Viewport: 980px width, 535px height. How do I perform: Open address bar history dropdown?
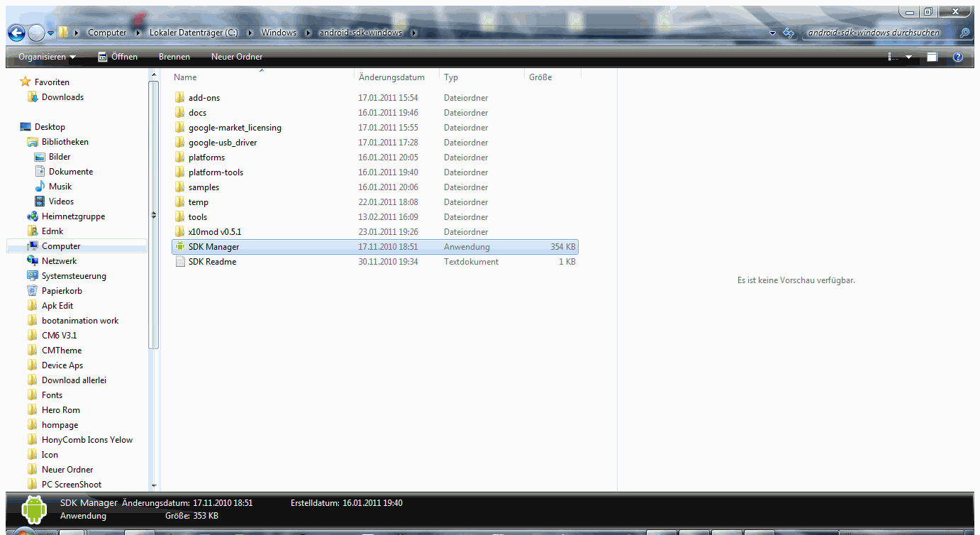[772, 33]
